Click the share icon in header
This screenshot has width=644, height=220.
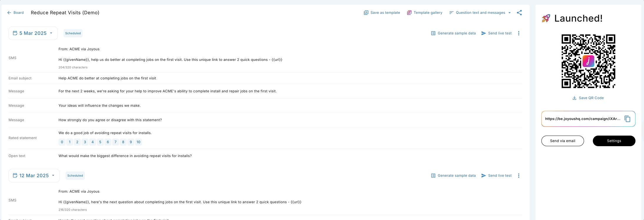click(x=519, y=13)
